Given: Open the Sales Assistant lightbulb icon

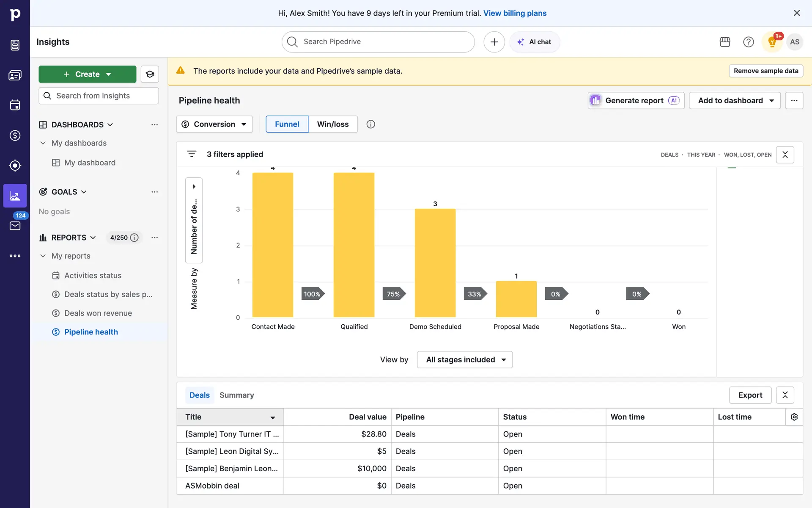Looking at the screenshot, I should pos(772,42).
